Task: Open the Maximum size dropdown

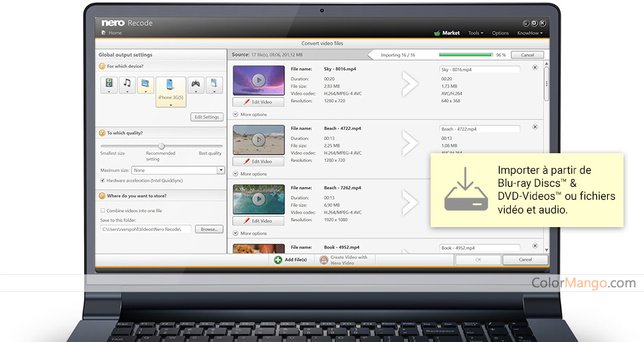Action: point(221,170)
